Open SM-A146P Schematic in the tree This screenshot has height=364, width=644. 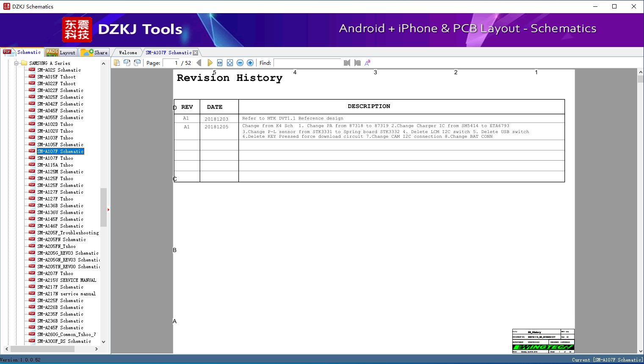pos(60,226)
